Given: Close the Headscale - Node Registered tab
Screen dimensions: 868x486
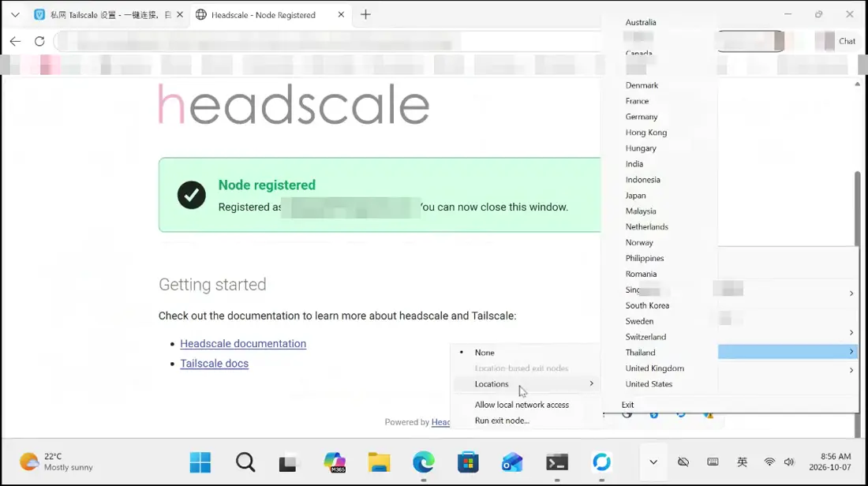Looking at the screenshot, I should pyautogui.click(x=341, y=15).
